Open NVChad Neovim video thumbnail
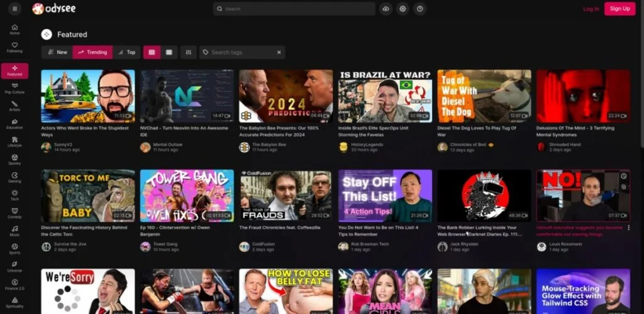This screenshot has height=314, width=644. tap(187, 96)
